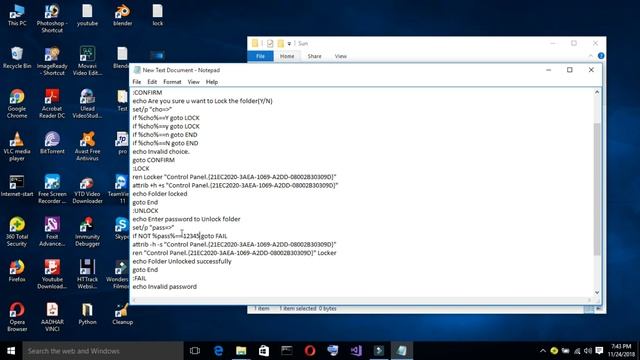640x360 pixels.
Task: Select BitTorrent desktop icon
Action: pyautogui.click(x=52, y=143)
